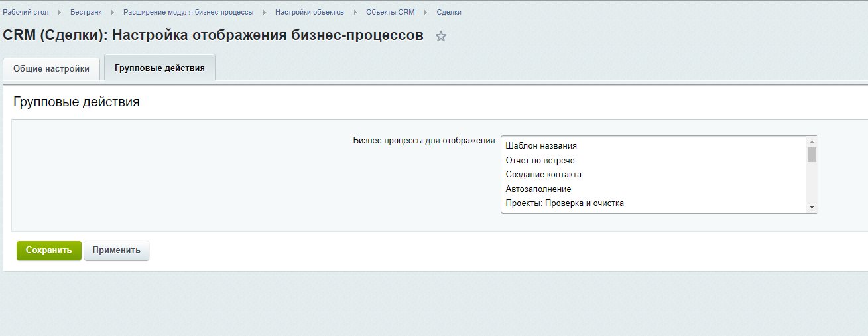Select Проекты: Проверка и очистка item
The height and width of the screenshot is (336, 868).
point(564,203)
